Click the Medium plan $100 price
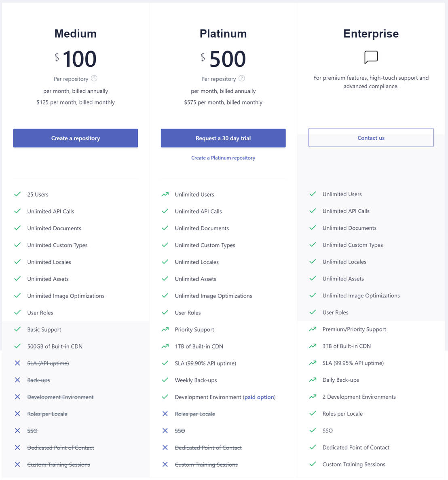 tap(76, 59)
